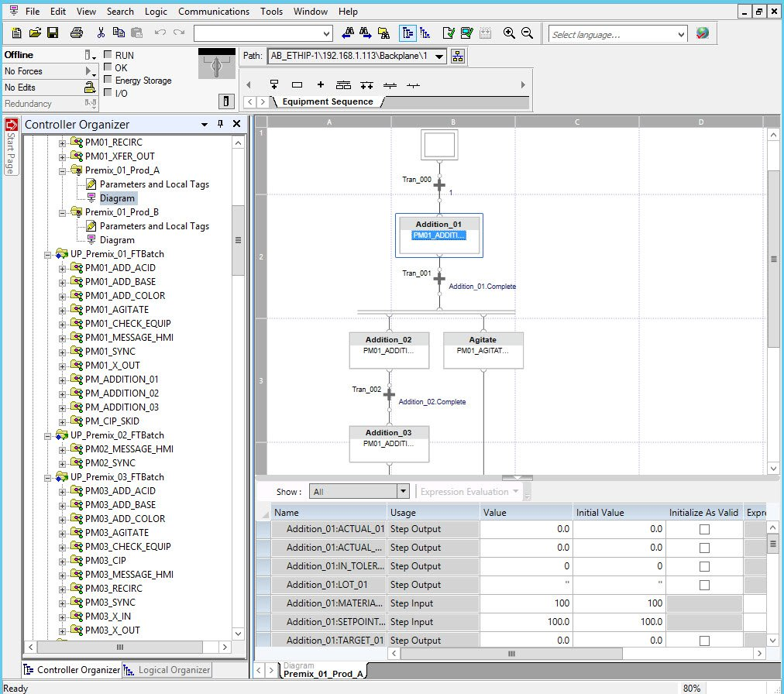The height and width of the screenshot is (694, 784).
Task: Check the RUN status checkbox
Action: pyautogui.click(x=107, y=55)
